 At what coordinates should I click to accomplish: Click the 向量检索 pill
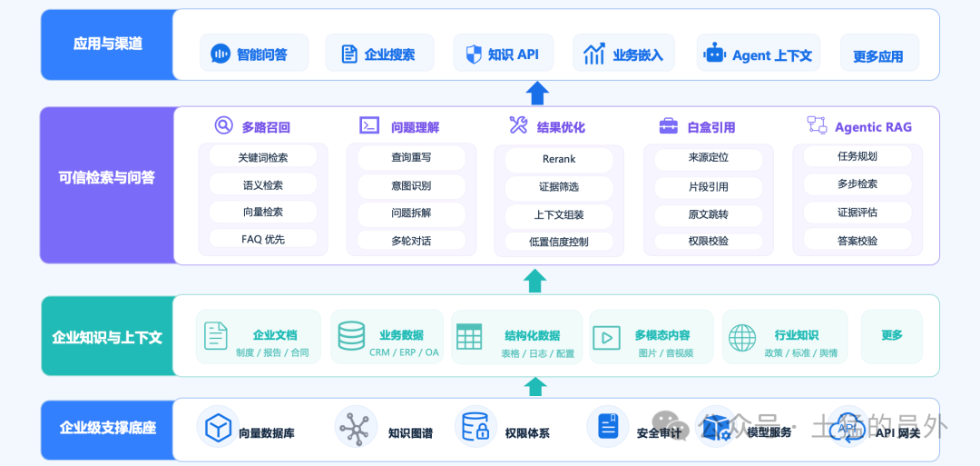263,212
